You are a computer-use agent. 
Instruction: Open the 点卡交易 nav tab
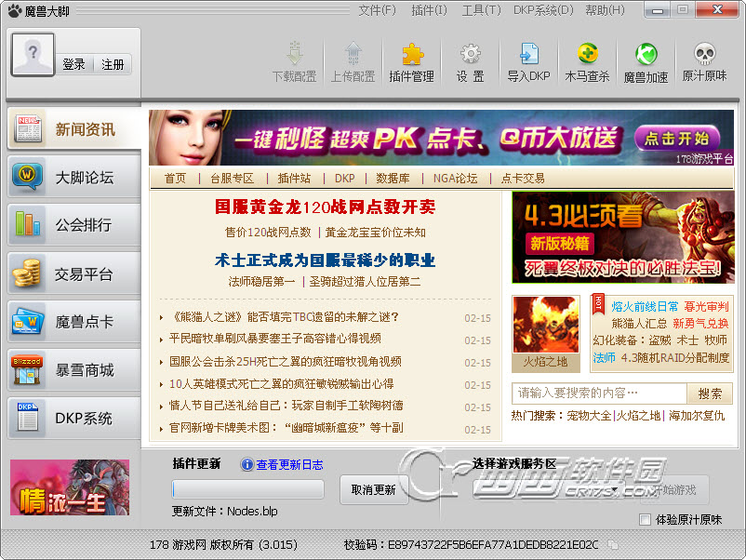coord(523,179)
